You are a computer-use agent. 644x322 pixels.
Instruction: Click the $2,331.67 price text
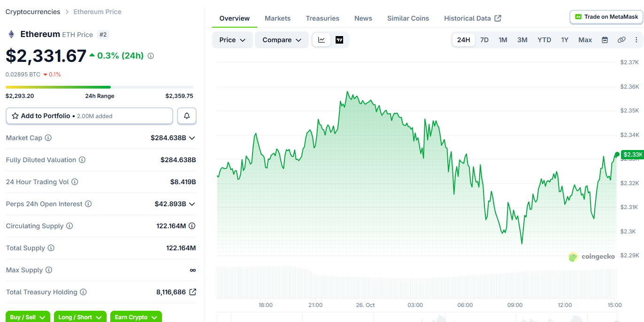pos(46,56)
